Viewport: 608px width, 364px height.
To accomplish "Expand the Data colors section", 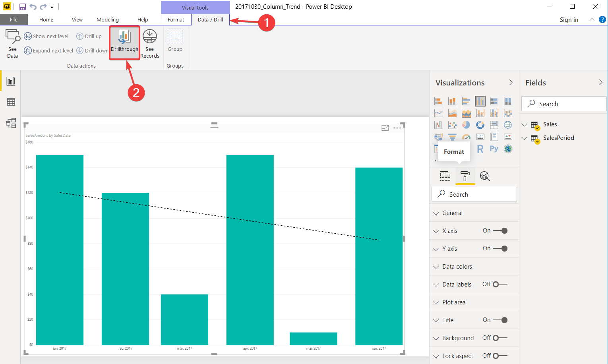I will point(436,266).
